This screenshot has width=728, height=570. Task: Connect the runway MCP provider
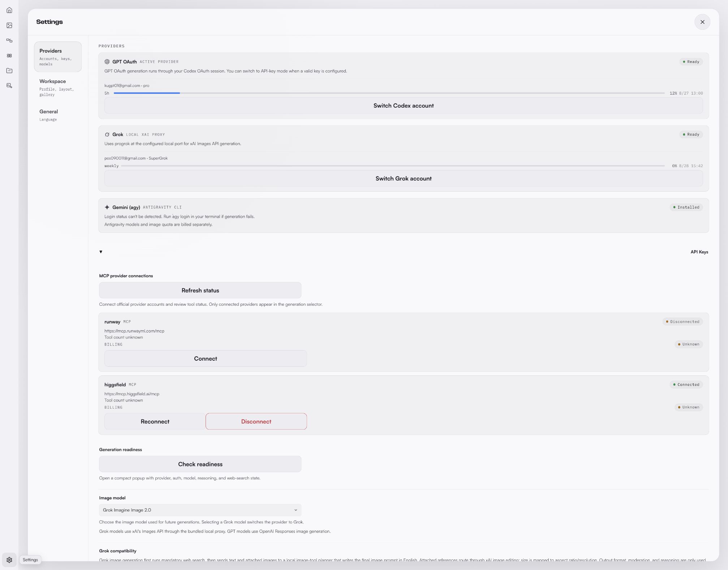coord(206,359)
